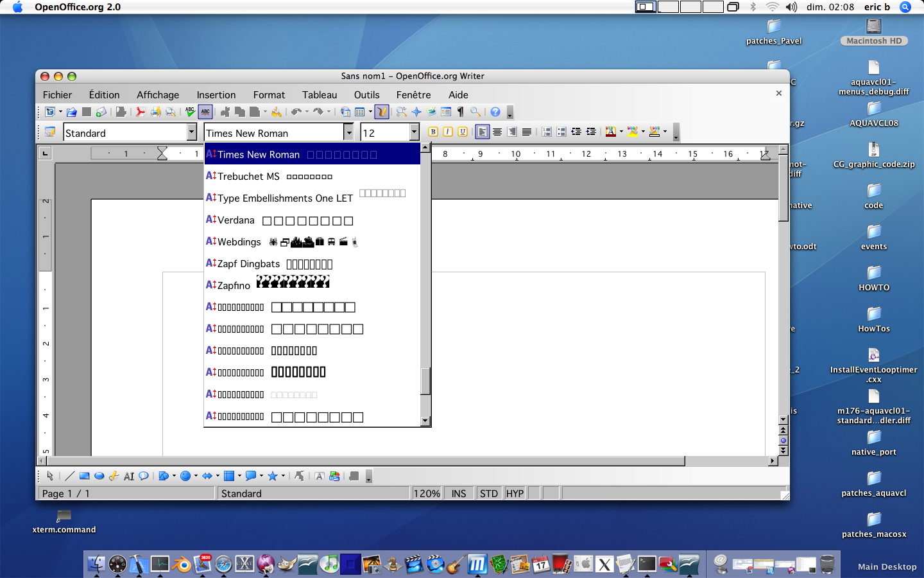Open Font Color dropdown arrow
The image size is (924, 578).
click(621, 131)
